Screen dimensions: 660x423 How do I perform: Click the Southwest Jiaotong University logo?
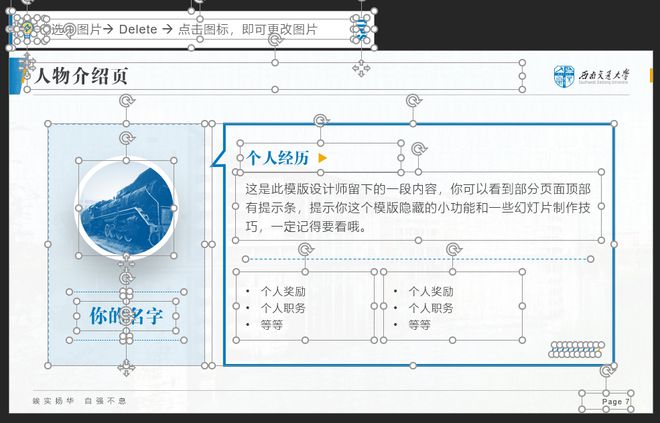click(591, 76)
